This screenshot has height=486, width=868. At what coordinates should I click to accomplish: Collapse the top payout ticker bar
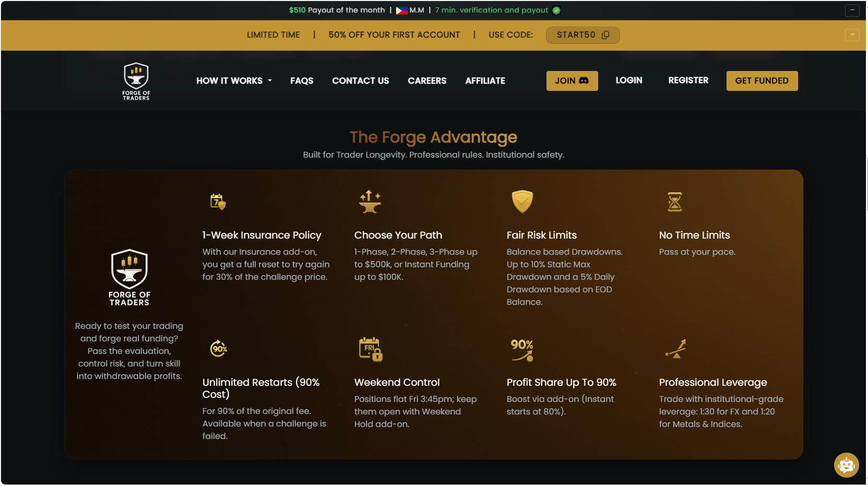point(852,10)
